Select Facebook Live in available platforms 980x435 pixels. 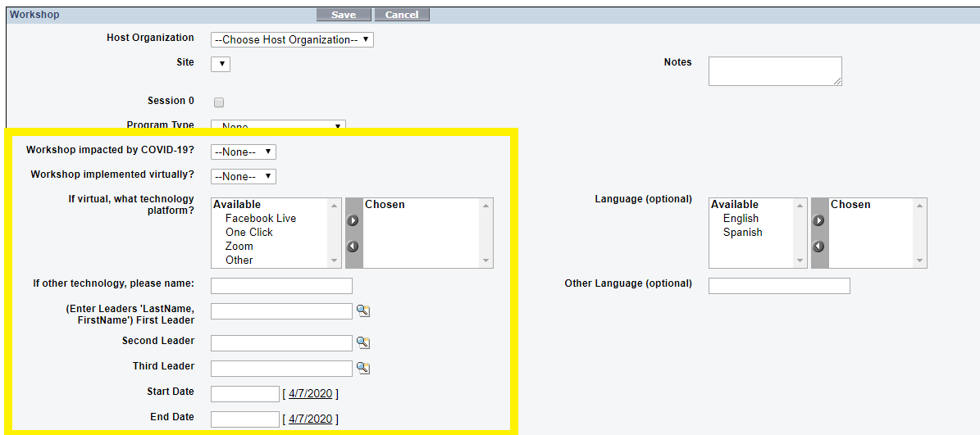[261, 219]
